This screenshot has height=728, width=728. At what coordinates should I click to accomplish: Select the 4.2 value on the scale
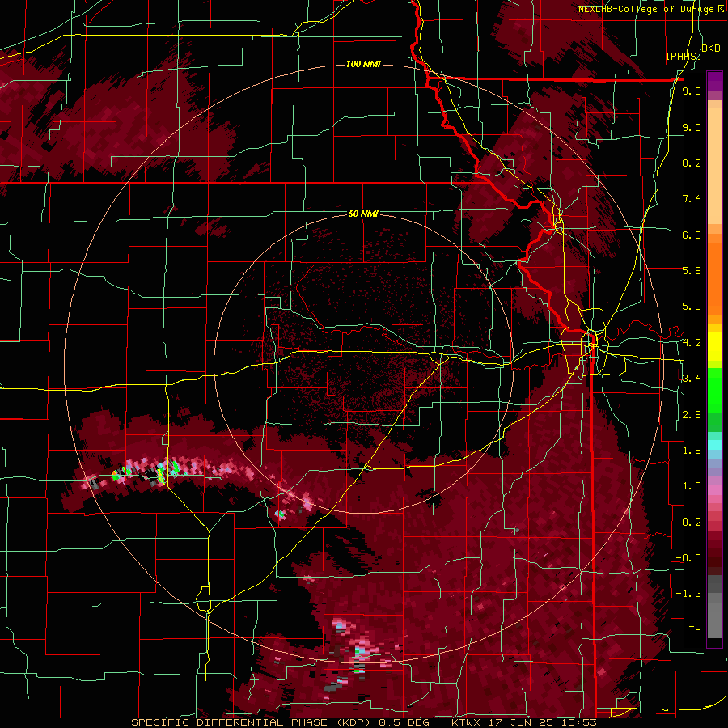[x=692, y=343]
